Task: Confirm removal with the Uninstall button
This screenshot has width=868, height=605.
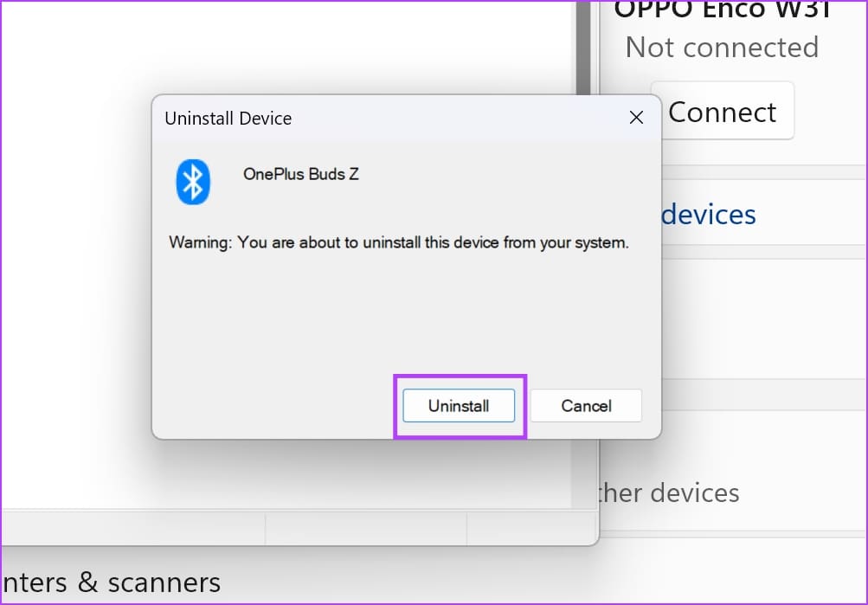Action: click(x=459, y=406)
